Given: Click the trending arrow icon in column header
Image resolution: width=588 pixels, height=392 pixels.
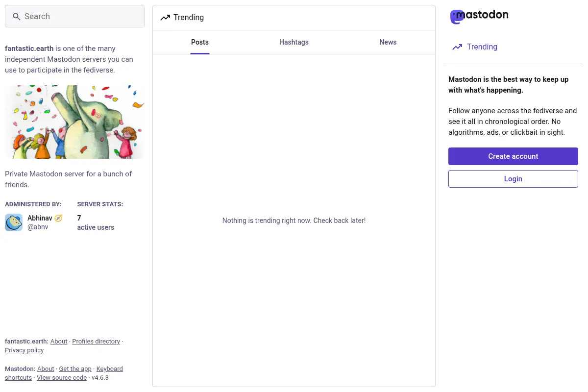Looking at the screenshot, I should pos(165,18).
